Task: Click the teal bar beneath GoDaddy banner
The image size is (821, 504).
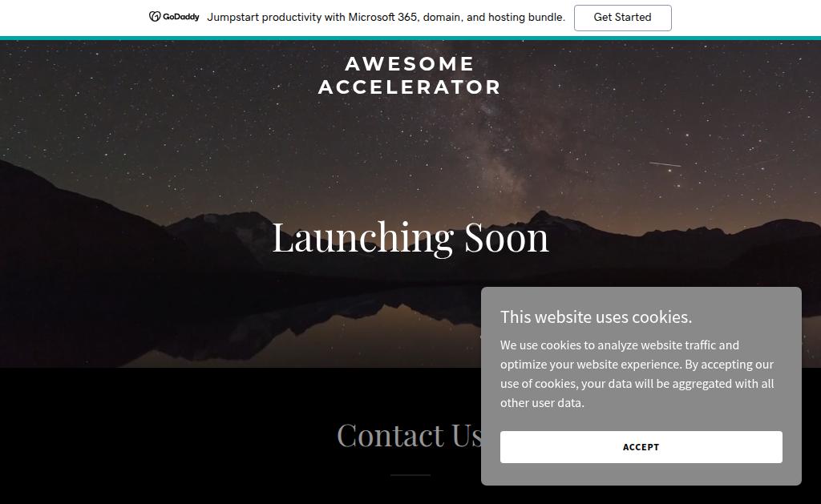Action: pos(410,38)
